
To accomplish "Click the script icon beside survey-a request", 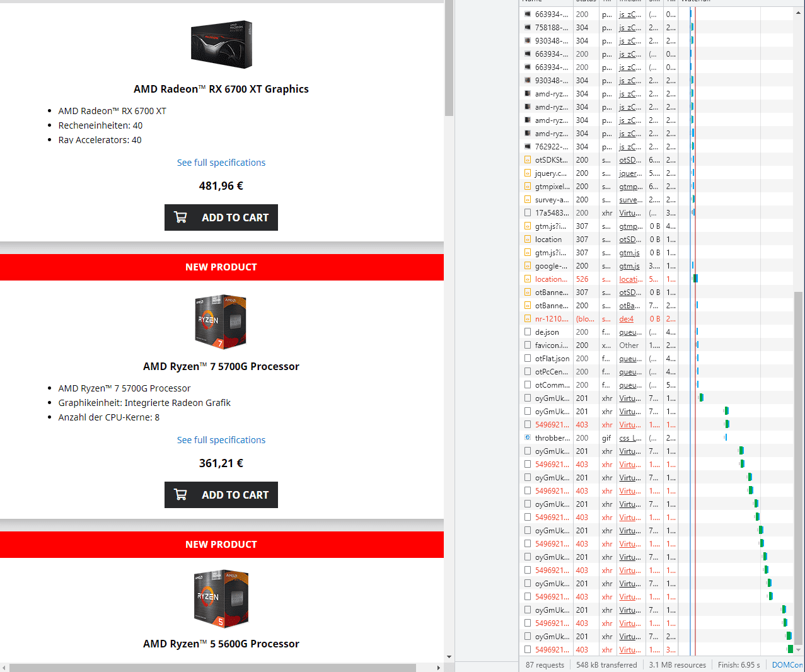I will pos(528,200).
